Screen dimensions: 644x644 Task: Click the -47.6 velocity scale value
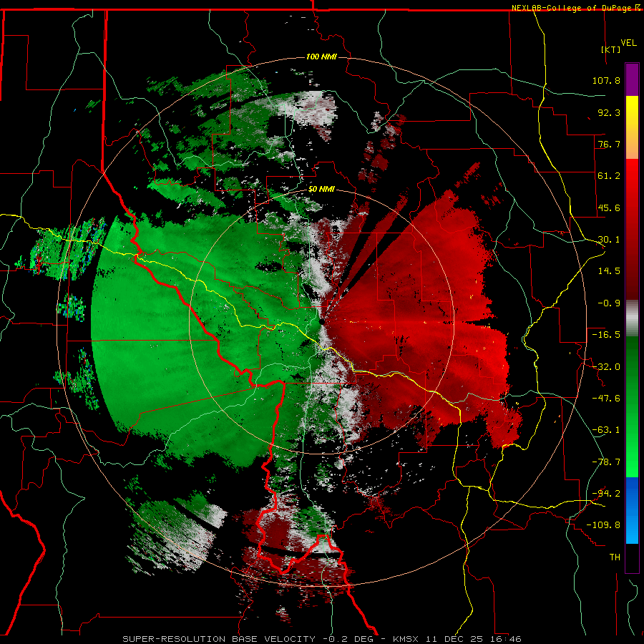click(x=606, y=399)
